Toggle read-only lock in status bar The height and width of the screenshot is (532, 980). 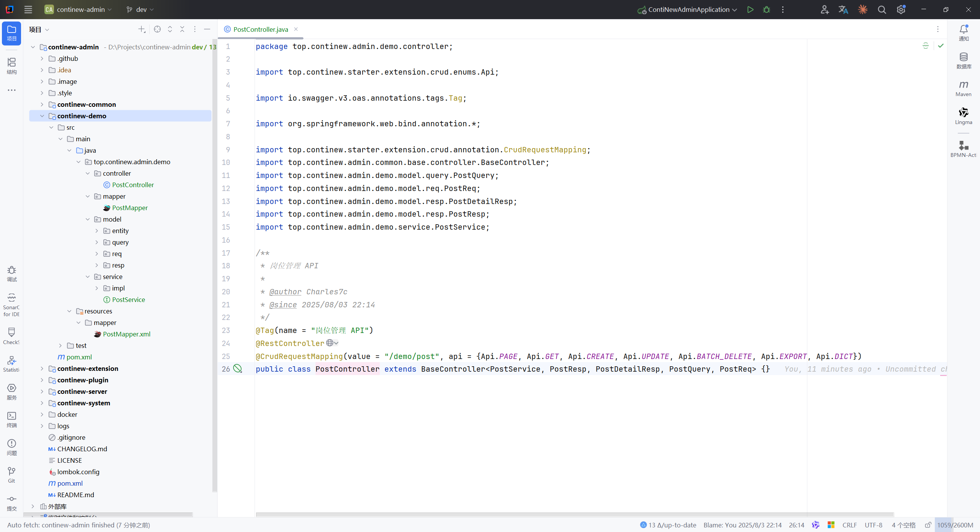click(928, 525)
